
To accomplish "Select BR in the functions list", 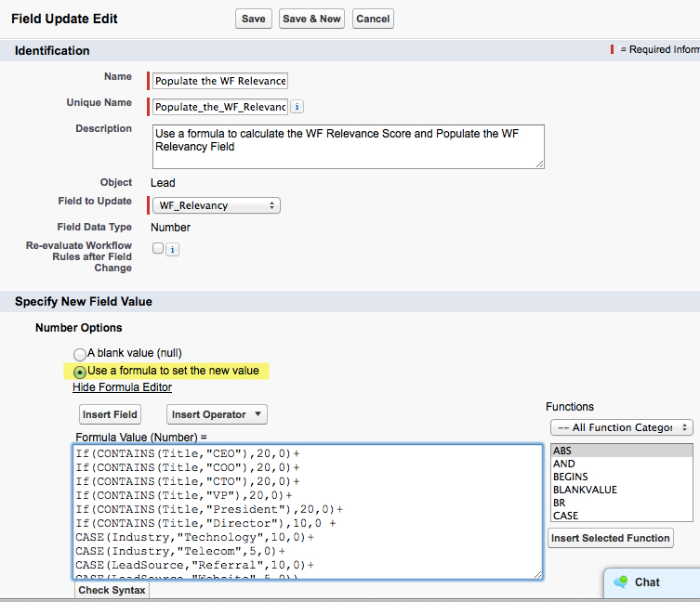I will click(x=621, y=503).
